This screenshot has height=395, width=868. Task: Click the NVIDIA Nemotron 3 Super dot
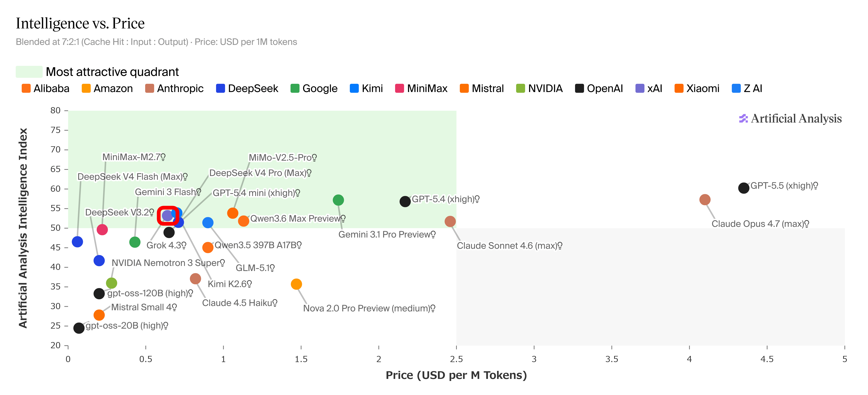(x=111, y=283)
